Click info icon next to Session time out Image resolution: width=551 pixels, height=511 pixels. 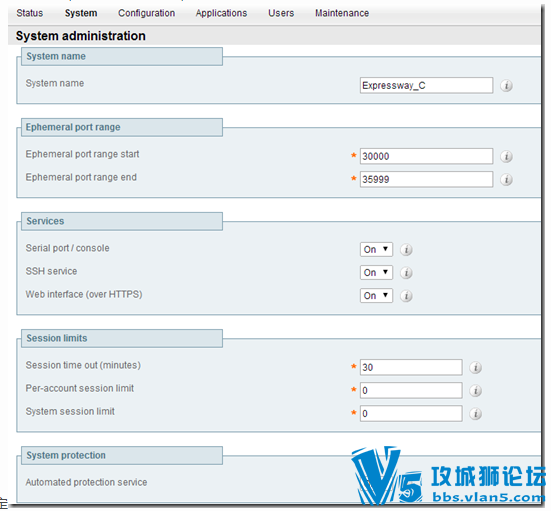(475, 368)
